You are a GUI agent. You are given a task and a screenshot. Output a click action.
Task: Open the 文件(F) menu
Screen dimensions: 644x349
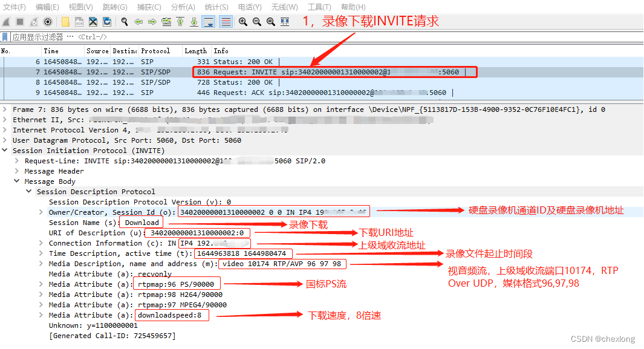[14, 7]
